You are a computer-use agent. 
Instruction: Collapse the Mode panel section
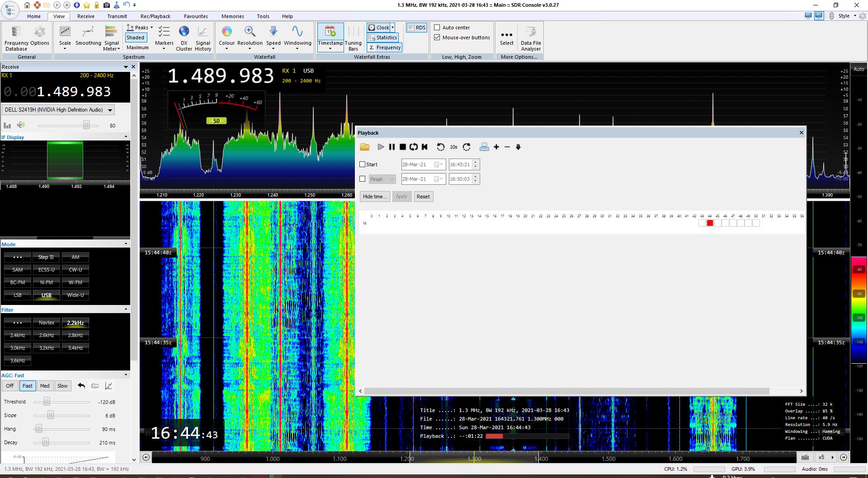point(126,244)
